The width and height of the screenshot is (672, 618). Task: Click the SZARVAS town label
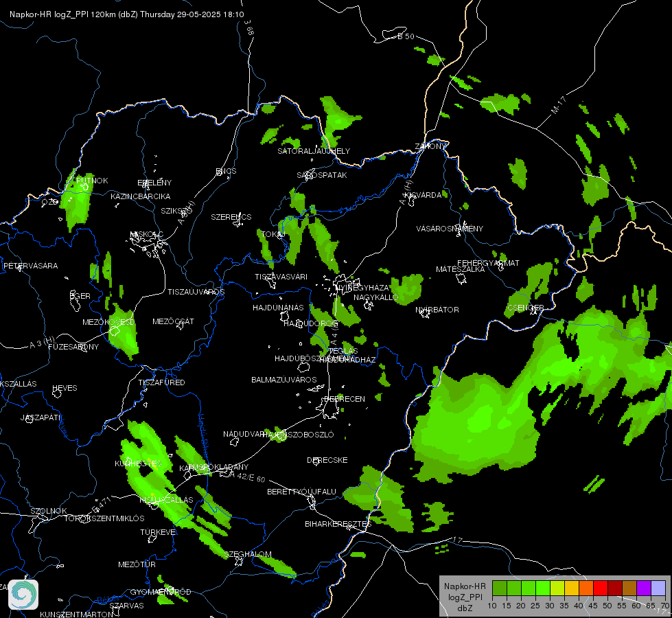coord(126,606)
